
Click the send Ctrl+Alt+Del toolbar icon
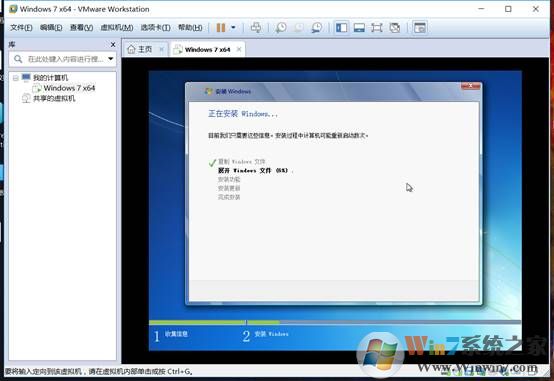tap(256, 28)
